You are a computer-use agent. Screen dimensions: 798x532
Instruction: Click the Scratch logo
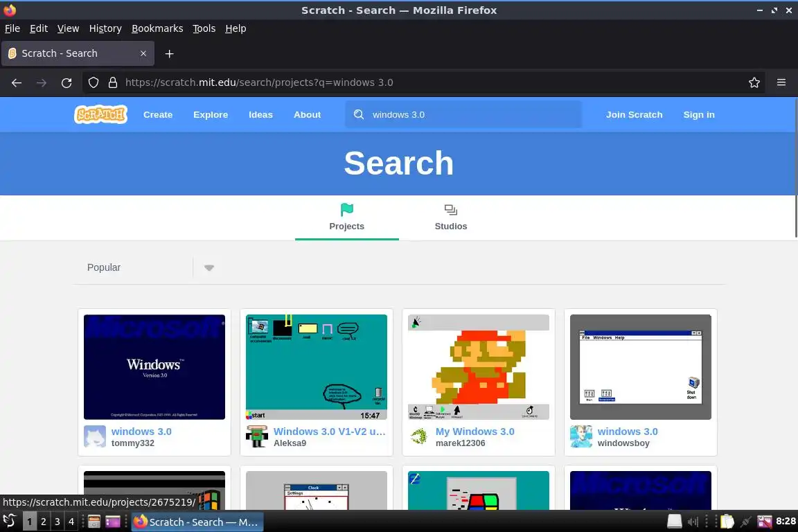(x=100, y=114)
